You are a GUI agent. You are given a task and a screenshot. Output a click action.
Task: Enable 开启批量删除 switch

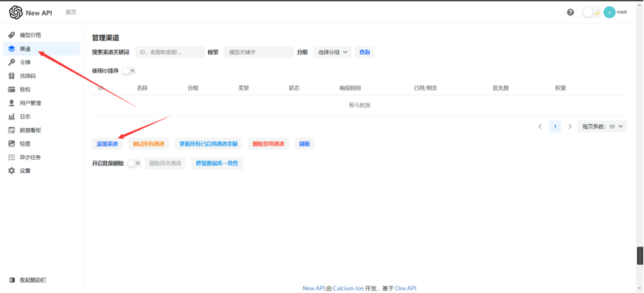point(134,164)
